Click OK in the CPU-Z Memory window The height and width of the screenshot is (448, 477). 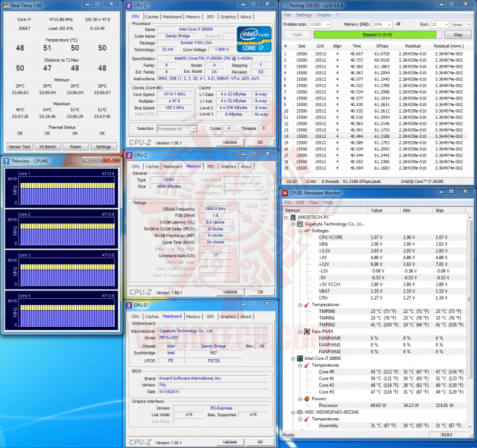(x=260, y=292)
